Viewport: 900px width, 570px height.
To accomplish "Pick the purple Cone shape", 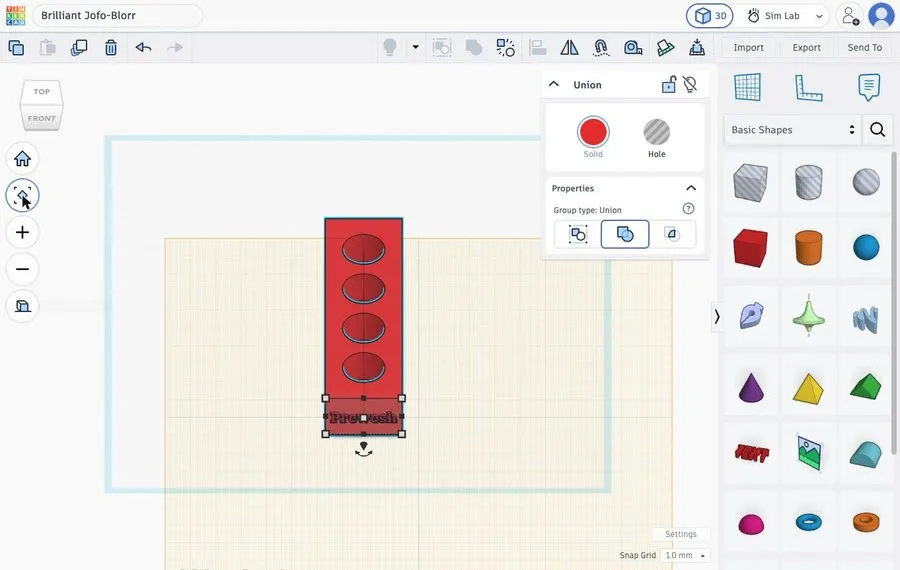I will tap(751, 387).
